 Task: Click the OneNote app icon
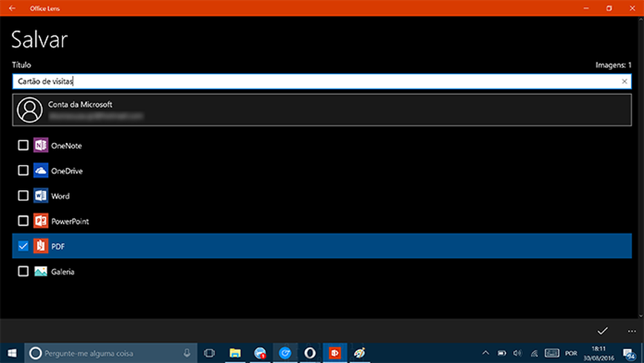pyautogui.click(x=41, y=145)
